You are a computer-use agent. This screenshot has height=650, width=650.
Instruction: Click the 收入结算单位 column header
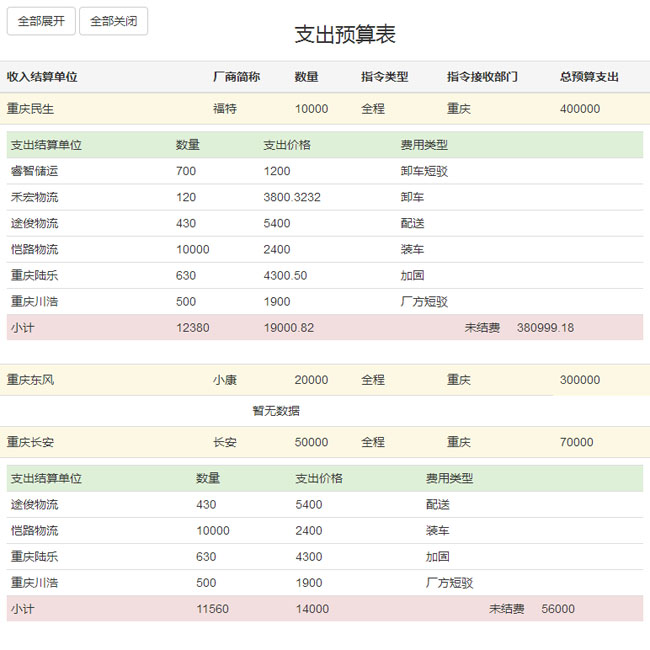pyautogui.click(x=42, y=77)
